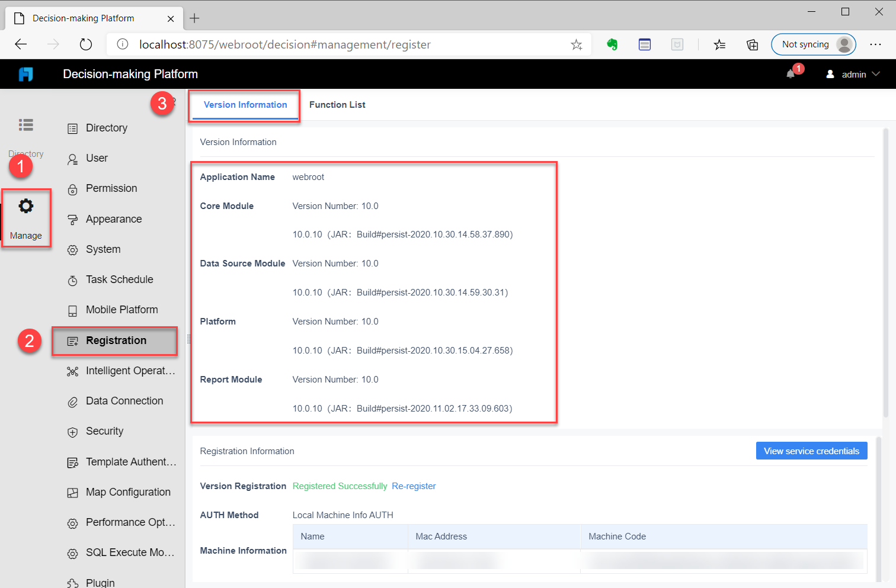Open the browser extension calendar icon

coord(645,44)
